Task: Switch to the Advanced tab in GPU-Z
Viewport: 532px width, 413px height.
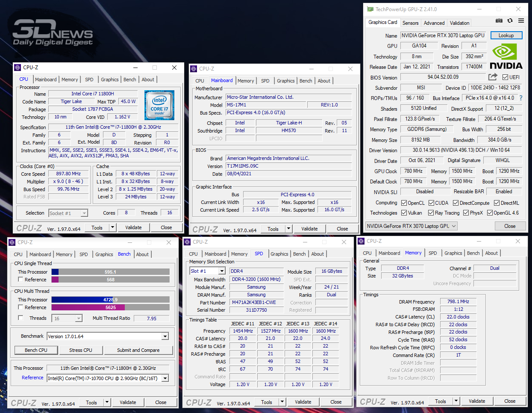Action: pyautogui.click(x=434, y=23)
